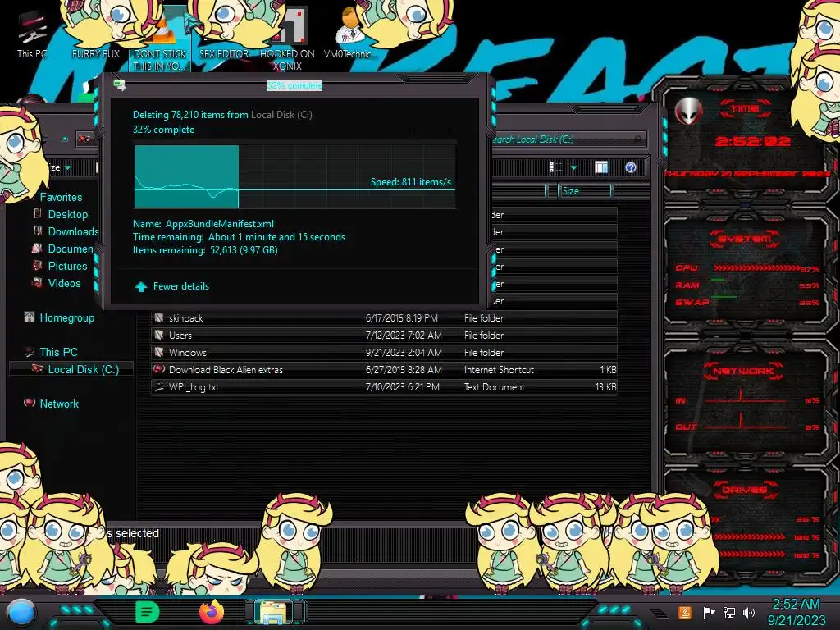Click the delete dialog title bar icon
Screen dimensions: 840x630
pyautogui.click(x=120, y=85)
